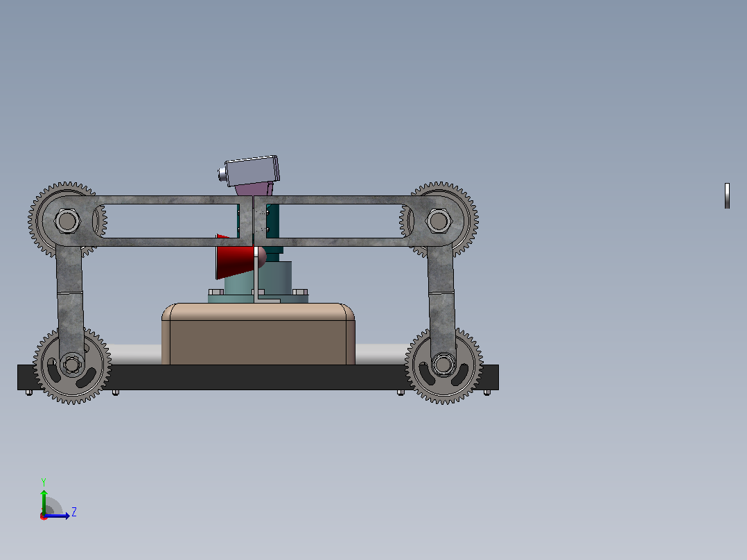This screenshot has height=560, width=747.
Task: Select the purple camera mount bracket
Action: click(254, 189)
